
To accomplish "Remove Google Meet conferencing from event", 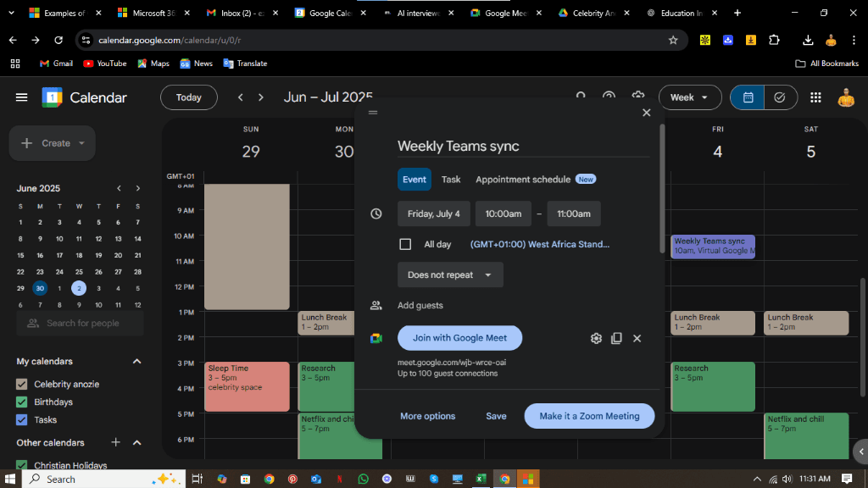I will [637, 338].
